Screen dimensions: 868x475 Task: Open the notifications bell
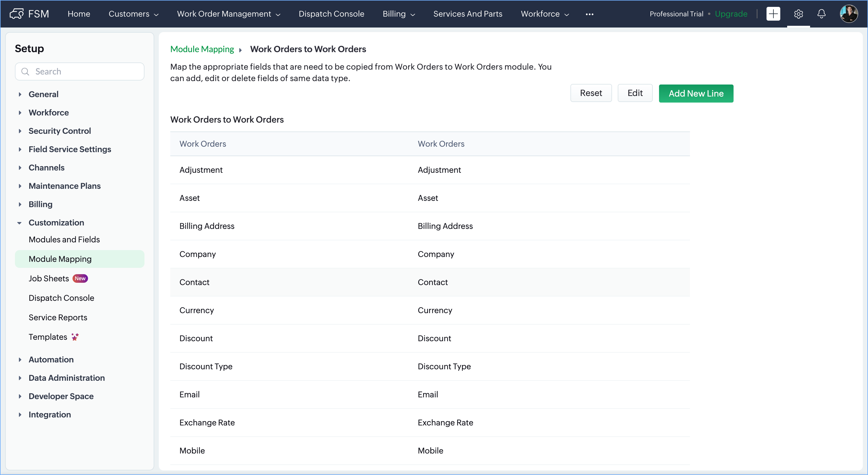pyautogui.click(x=821, y=14)
